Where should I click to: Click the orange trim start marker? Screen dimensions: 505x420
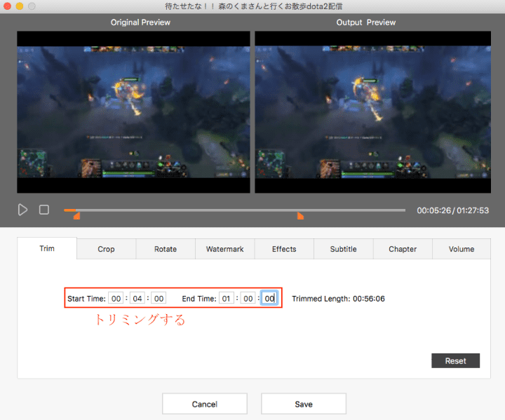[76, 216]
